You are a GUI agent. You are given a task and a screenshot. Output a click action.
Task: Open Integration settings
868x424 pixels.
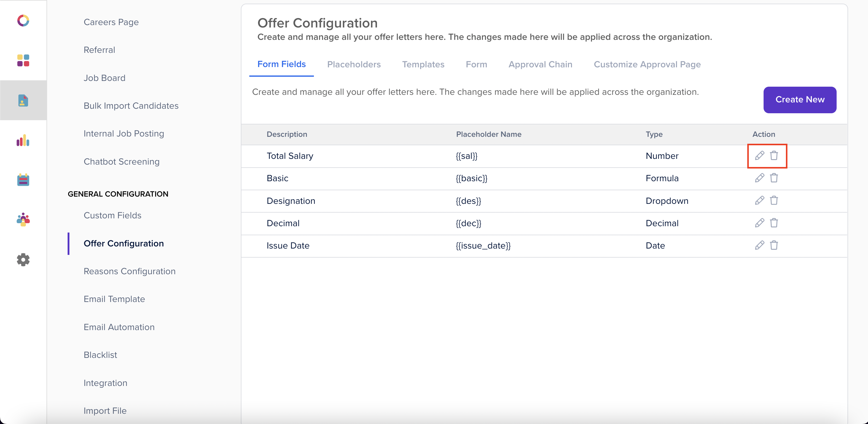coord(105,383)
